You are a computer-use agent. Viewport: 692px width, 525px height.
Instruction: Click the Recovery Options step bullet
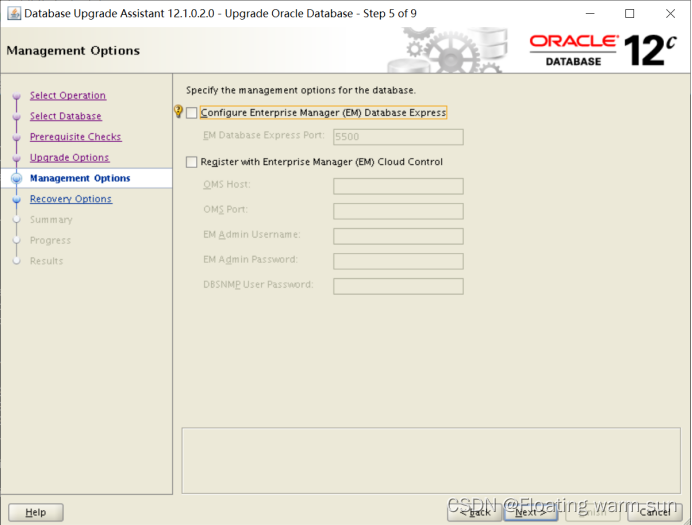17,199
